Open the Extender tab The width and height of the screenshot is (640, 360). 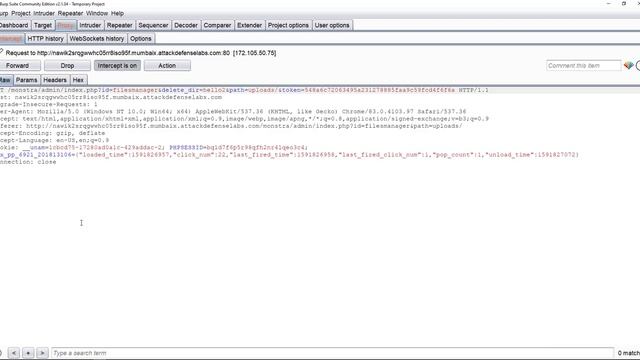click(249, 25)
